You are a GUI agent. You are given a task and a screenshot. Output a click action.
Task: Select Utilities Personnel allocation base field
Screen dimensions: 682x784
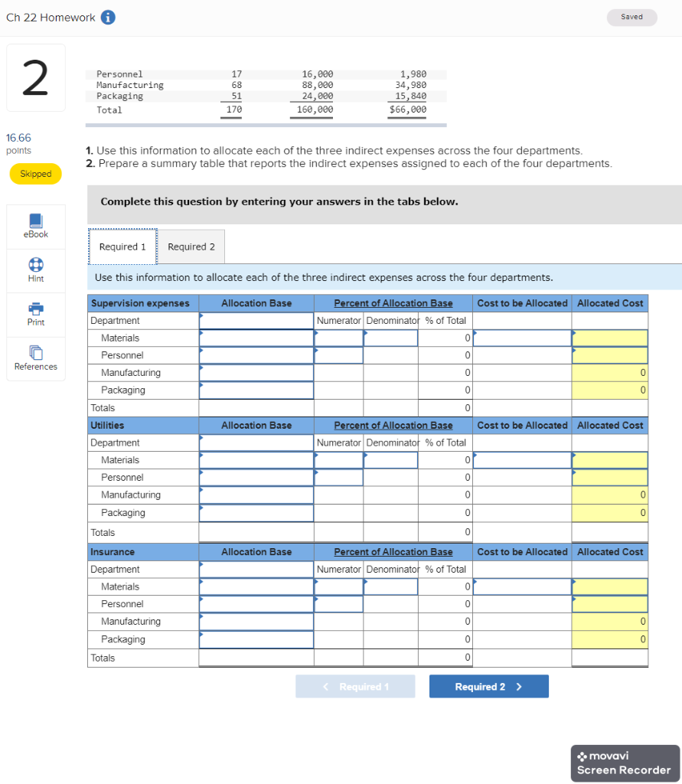(256, 478)
